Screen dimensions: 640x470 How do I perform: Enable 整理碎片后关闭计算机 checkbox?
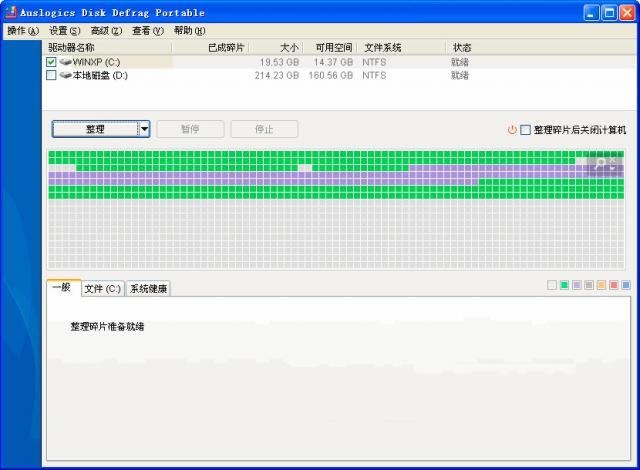[x=526, y=130]
